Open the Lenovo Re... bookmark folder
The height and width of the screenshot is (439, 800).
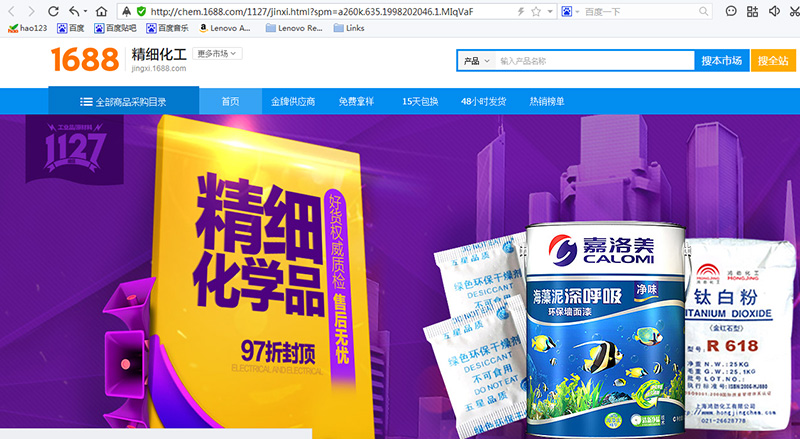click(294, 28)
